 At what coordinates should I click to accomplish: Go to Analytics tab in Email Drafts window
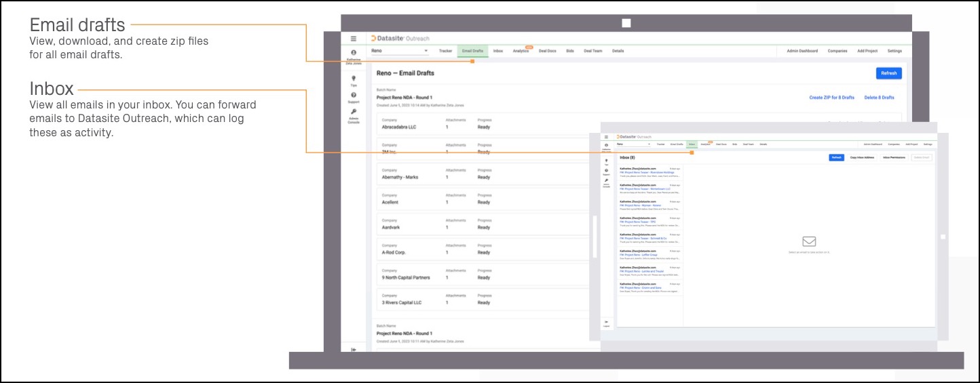tap(521, 51)
